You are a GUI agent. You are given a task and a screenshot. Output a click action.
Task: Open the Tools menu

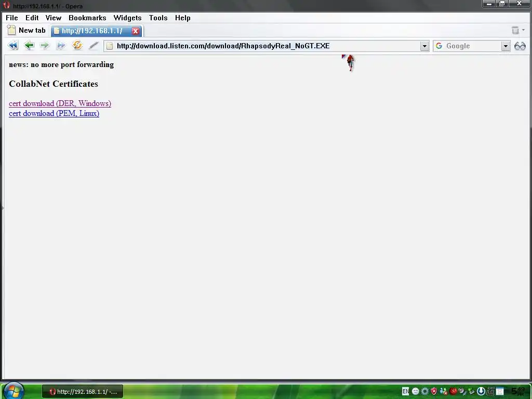click(158, 18)
